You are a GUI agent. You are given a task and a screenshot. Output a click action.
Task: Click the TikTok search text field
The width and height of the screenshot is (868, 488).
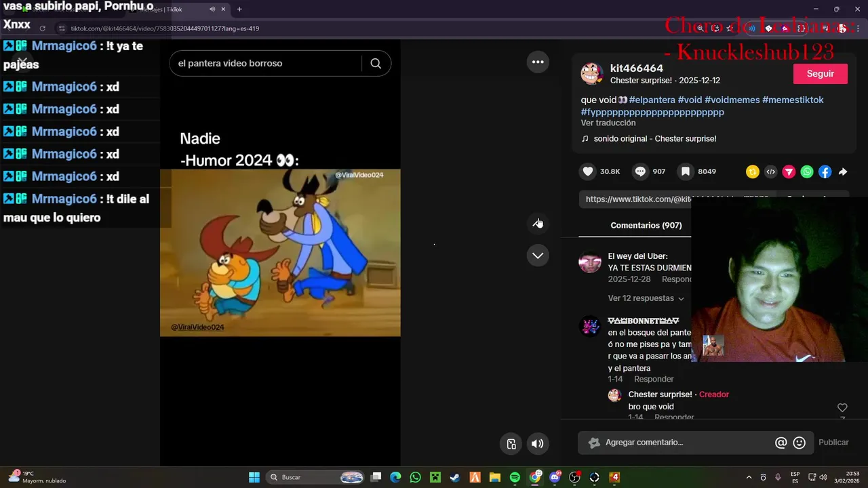click(x=266, y=63)
